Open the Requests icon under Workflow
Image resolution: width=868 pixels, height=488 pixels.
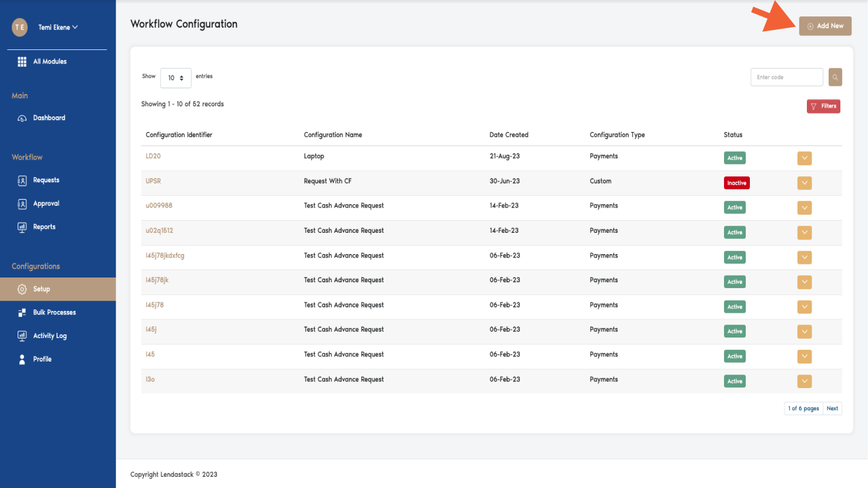click(22, 180)
